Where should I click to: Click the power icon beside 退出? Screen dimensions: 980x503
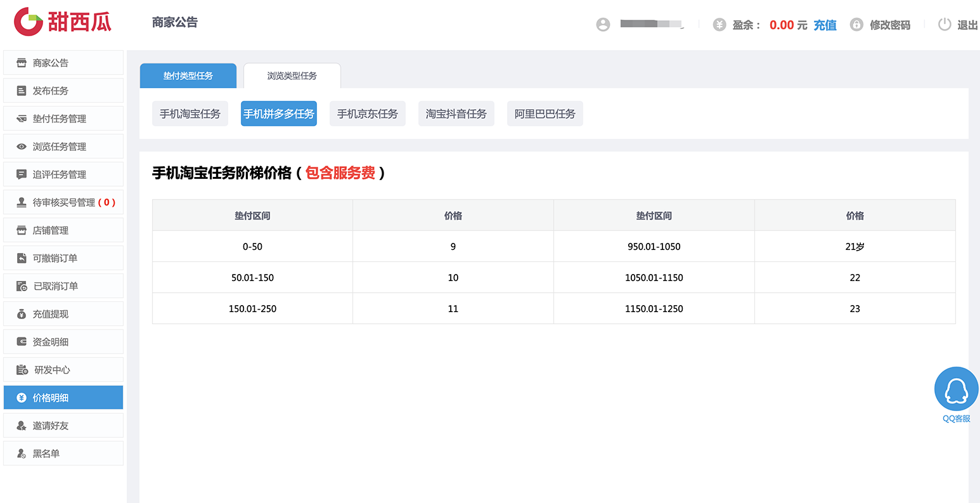click(x=945, y=24)
